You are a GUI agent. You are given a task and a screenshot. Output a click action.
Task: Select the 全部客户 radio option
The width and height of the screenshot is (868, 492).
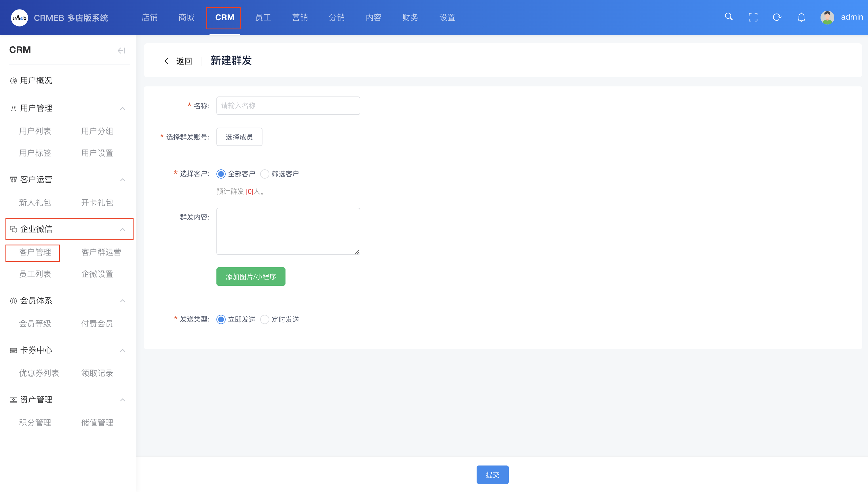[221, 174]
